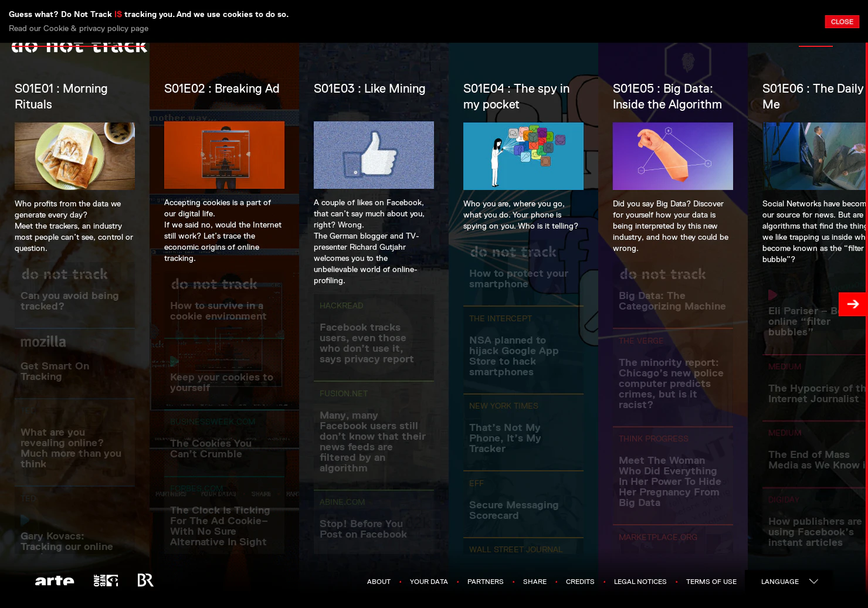Open the S01E04 spy in my pocket thumbnail
Image resolution: width=868 pixels, height=608 pixels.
coord(523,156)
